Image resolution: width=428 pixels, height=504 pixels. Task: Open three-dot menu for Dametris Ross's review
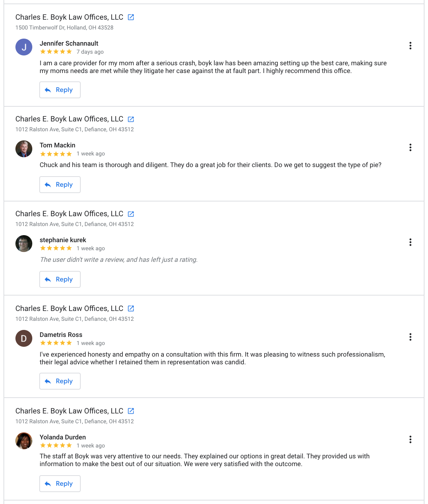(x=410, y=337)
